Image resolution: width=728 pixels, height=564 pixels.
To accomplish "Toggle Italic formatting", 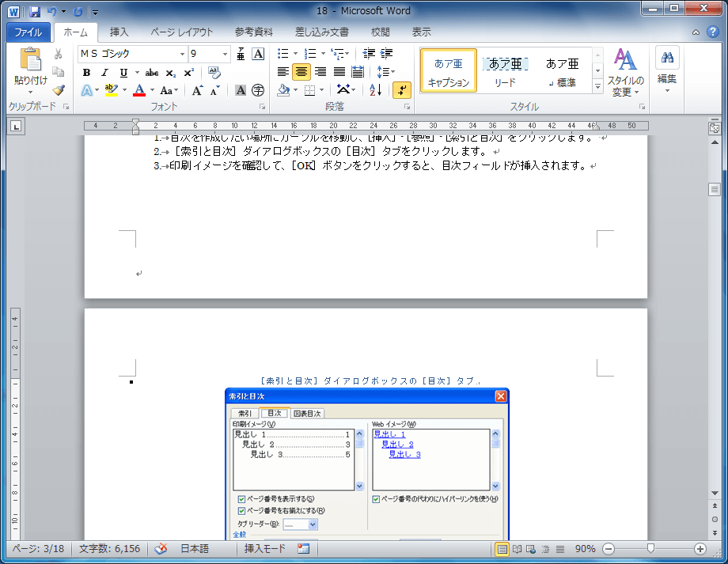I will tap(105, 73).
